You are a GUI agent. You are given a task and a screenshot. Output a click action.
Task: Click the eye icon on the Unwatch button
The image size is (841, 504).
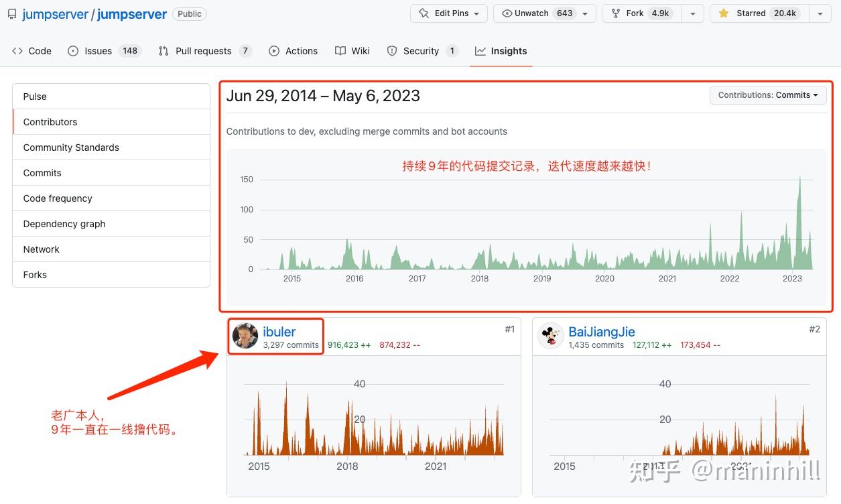[x=507, y=13]
